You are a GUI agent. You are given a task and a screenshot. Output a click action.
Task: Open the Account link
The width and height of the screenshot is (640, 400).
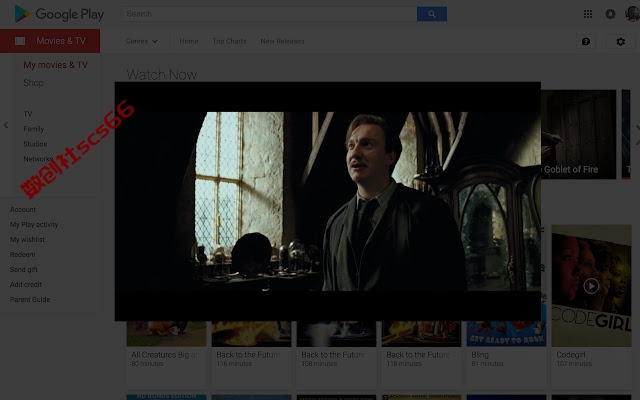tap(23, 209)
